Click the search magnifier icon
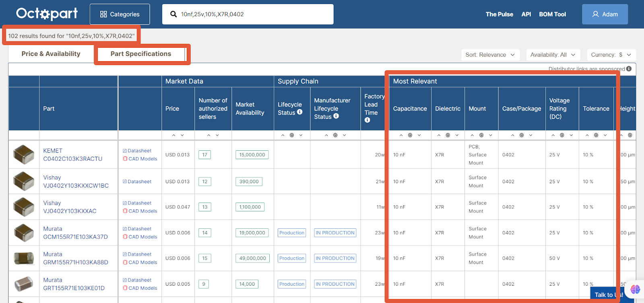The width and height of the screenshot is (644, 303). (173, 14)
